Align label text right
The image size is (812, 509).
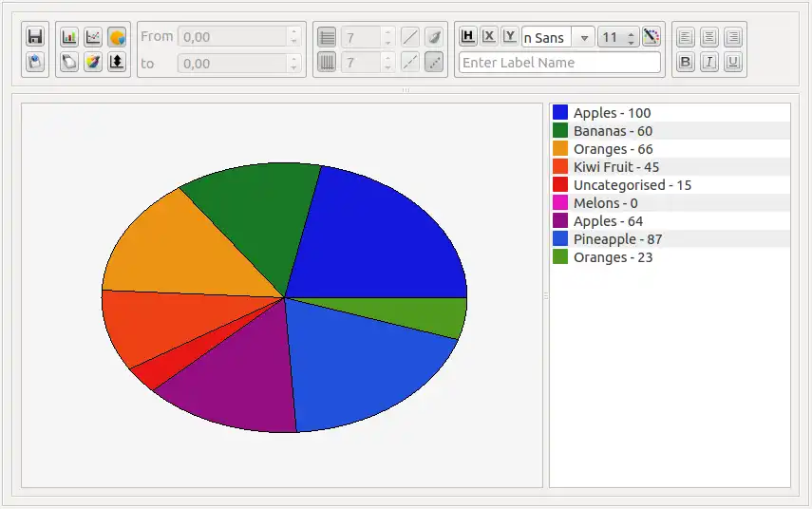[x=733, y=37]
